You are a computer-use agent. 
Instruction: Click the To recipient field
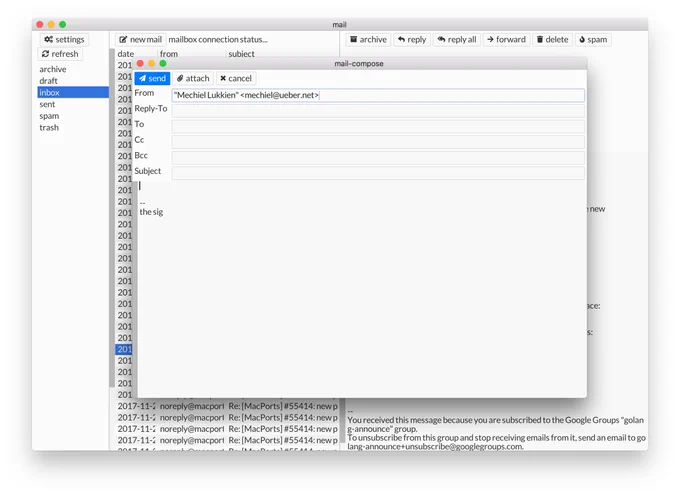click(378, 127)
